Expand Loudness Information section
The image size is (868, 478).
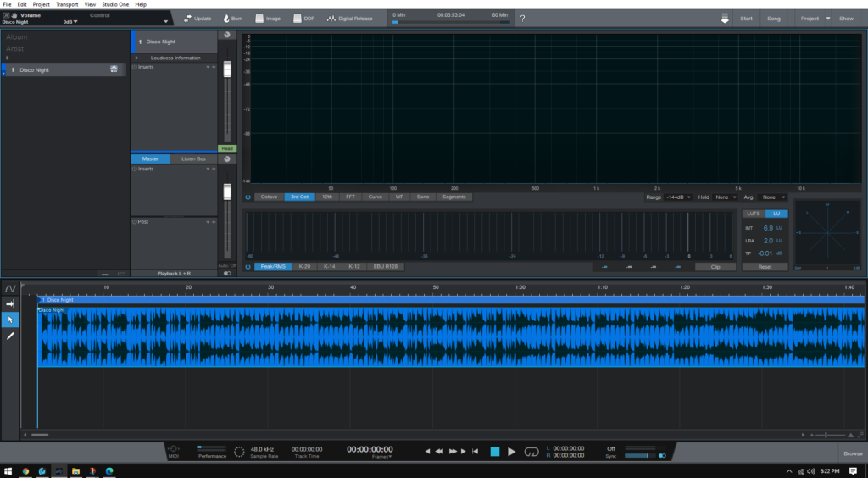pyautogui.click(x=136, y=58)
